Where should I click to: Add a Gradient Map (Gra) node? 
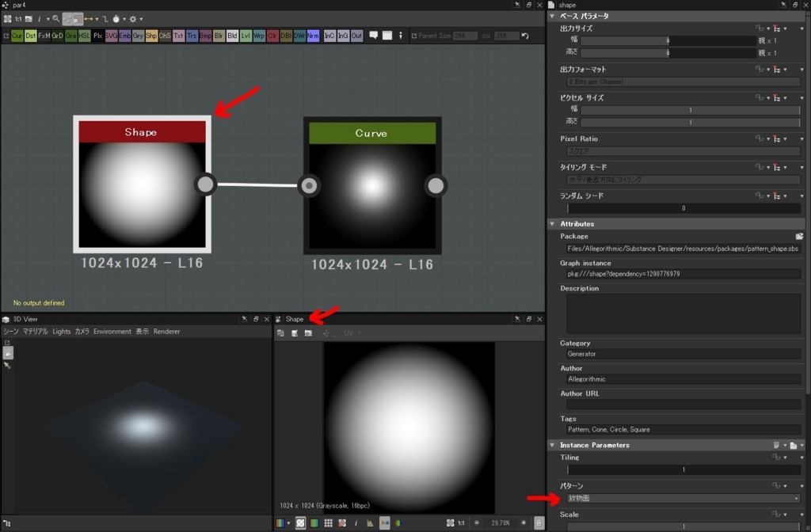tap(70, 36)
